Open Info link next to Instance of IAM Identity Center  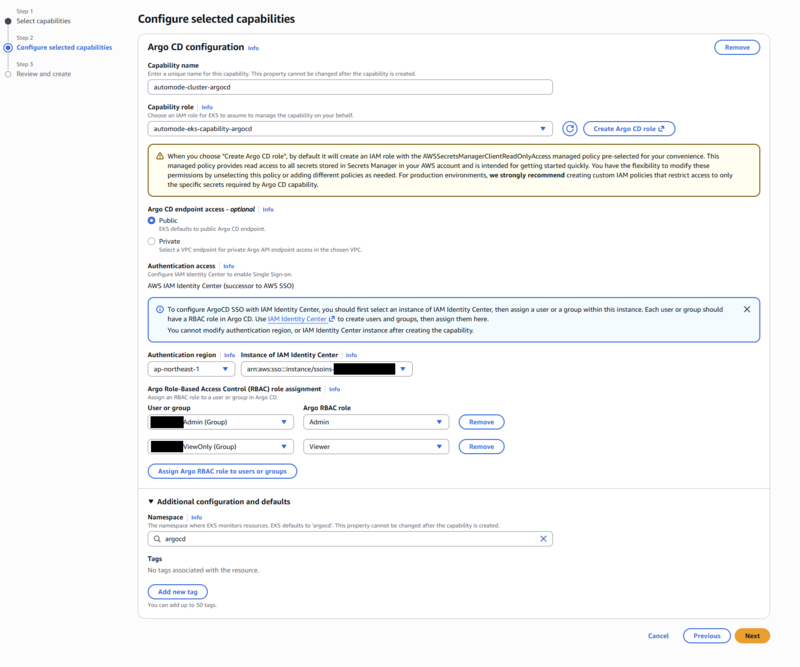click(352, 355)
